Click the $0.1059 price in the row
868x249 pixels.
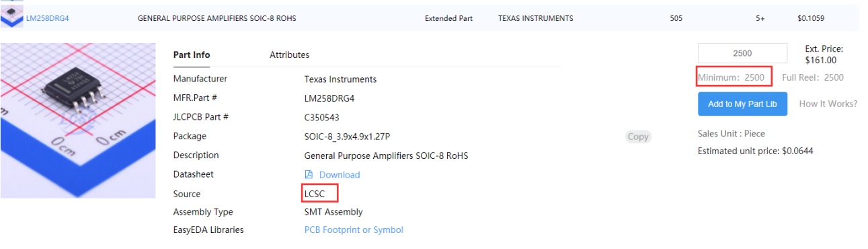(x=811, y=18)
